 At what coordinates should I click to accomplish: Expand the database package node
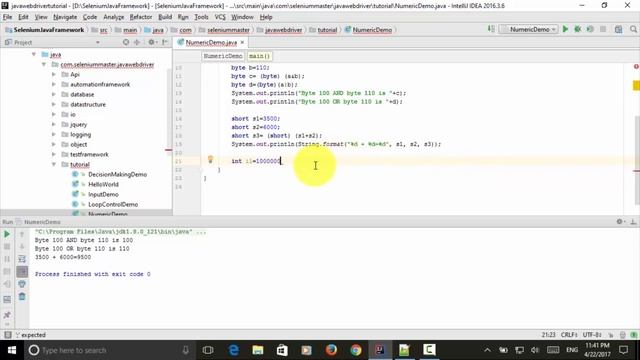pyautogui.click(x=53, y=94)
